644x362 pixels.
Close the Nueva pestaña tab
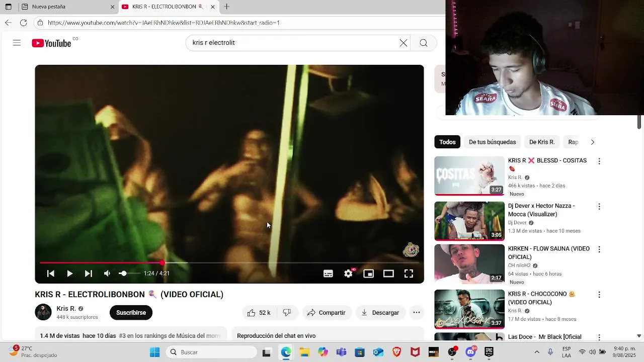112,7
